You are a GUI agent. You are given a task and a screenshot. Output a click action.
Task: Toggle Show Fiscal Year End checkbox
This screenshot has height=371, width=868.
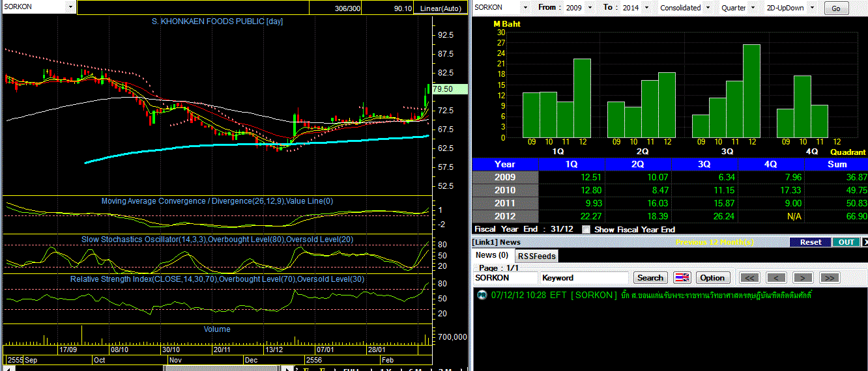(x=586, y=229)
